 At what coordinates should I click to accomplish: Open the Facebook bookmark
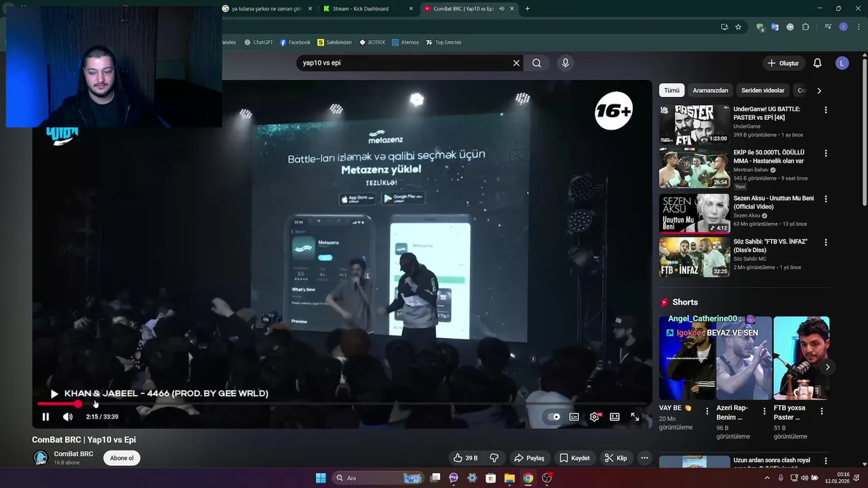pos(295,42)
